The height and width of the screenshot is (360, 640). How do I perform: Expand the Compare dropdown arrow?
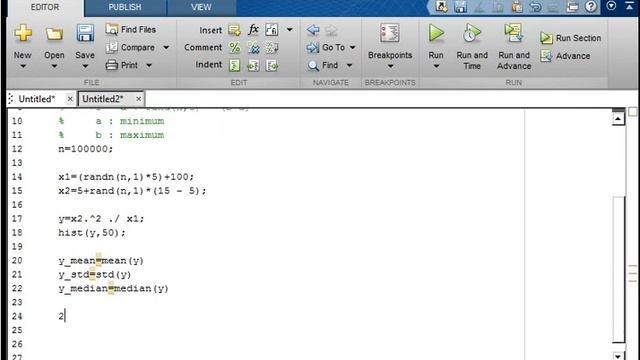point(166,48)
